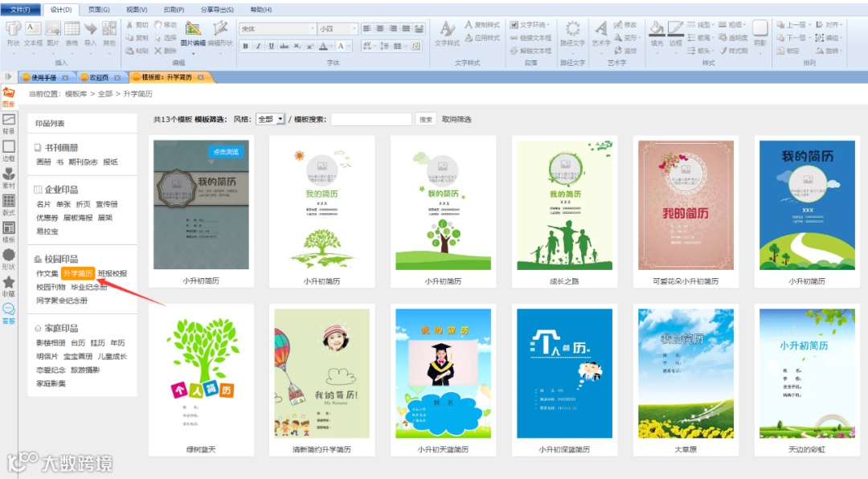Apply strikethrough abc formatting
868x479 pixels.
[x=284, y=46]
